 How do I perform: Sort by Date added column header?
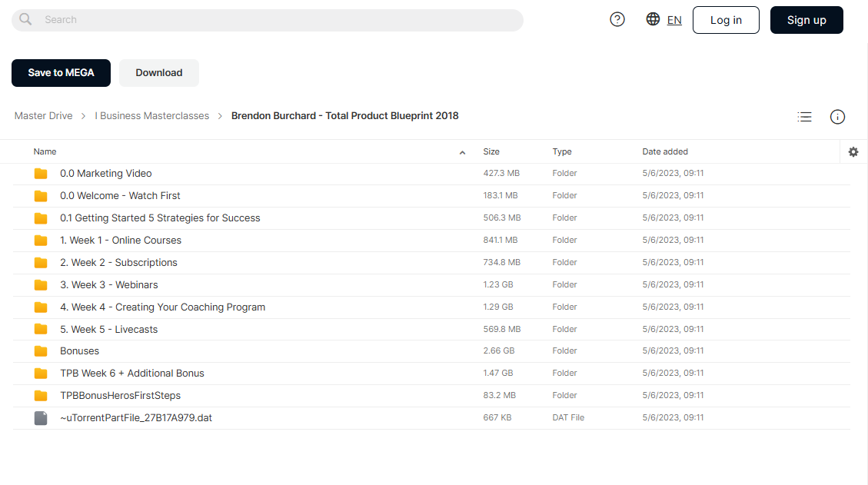point(665,151)
